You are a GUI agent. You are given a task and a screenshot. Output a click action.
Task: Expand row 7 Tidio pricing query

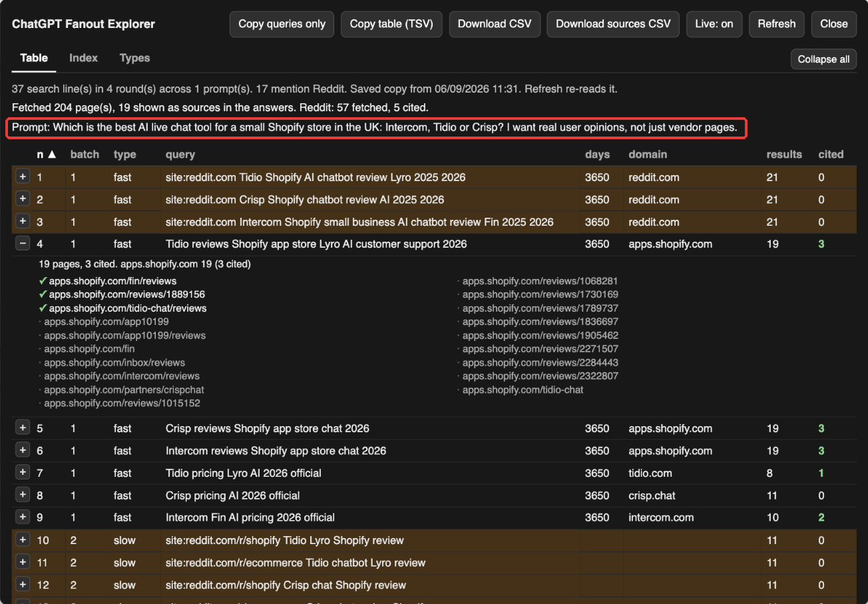click(23, 473)
